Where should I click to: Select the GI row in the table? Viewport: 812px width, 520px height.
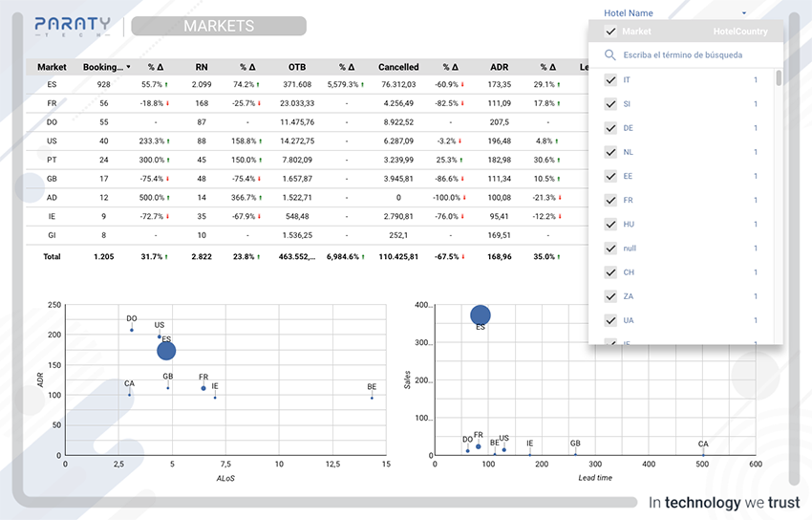coord(306,235)
